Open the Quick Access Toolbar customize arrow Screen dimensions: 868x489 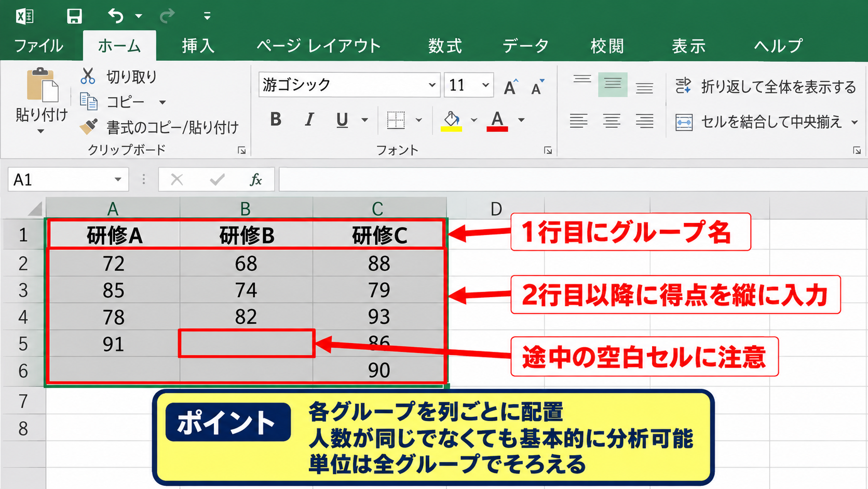[x=207, y=16]
